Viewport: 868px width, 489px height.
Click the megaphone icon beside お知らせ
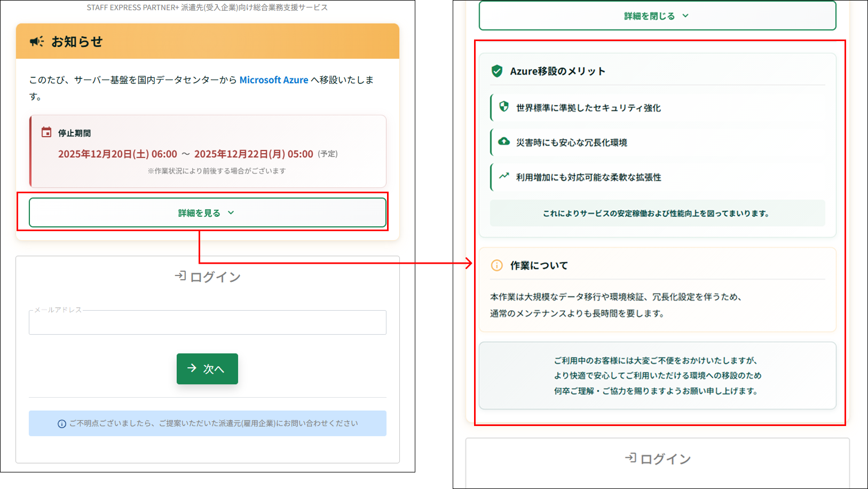pos(37,42)
